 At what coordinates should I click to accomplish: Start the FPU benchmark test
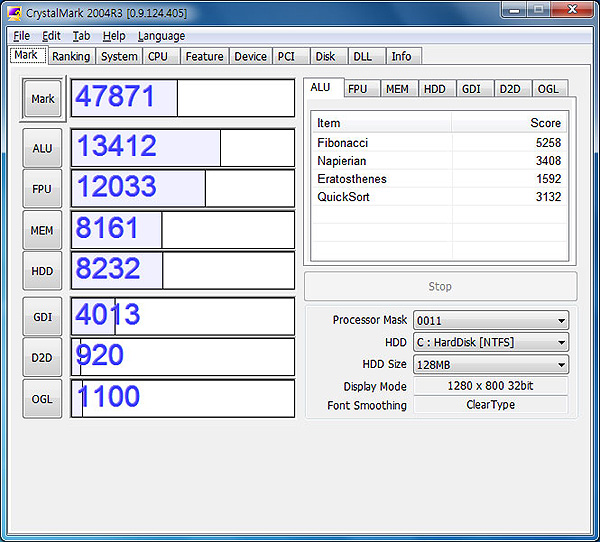click(x=42, y=189)
